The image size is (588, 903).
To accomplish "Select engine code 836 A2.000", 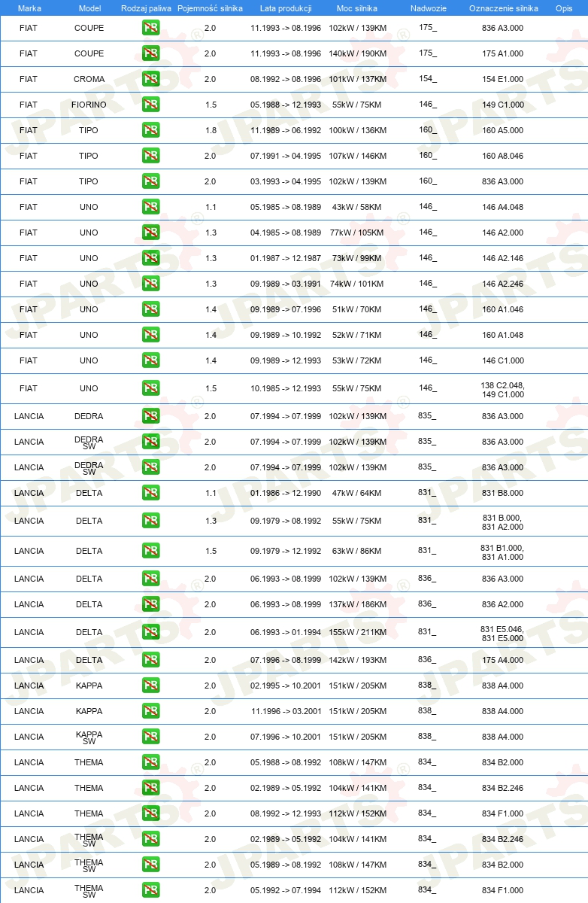I will 503,604.
